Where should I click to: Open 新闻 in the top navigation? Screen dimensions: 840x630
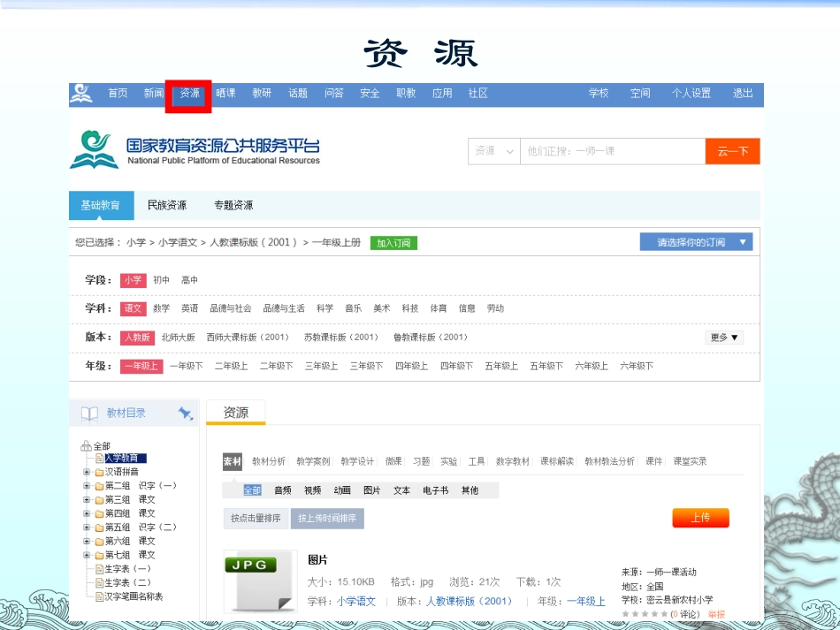[x=154, y=93]
